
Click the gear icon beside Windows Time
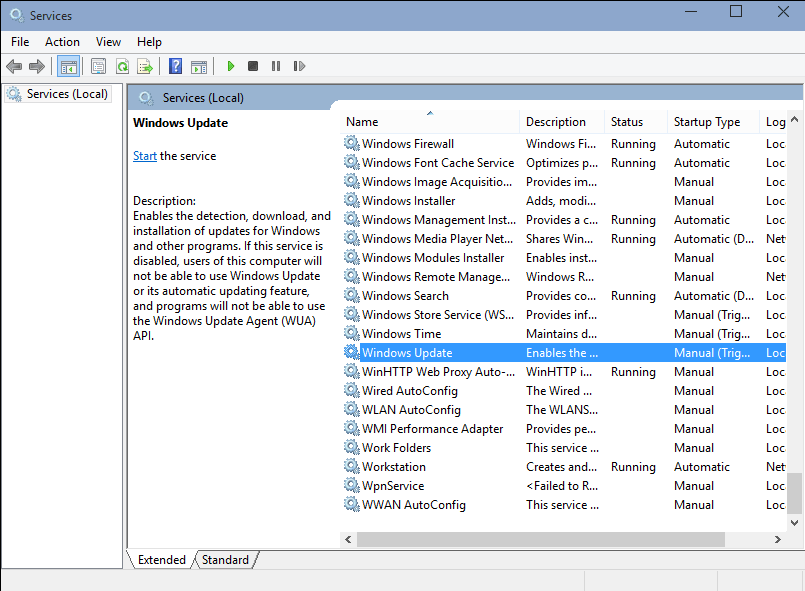pos(352,333)
